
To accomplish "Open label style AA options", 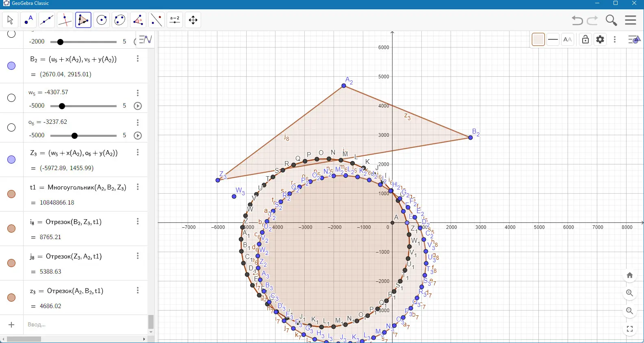I will (x=568, y=39).
